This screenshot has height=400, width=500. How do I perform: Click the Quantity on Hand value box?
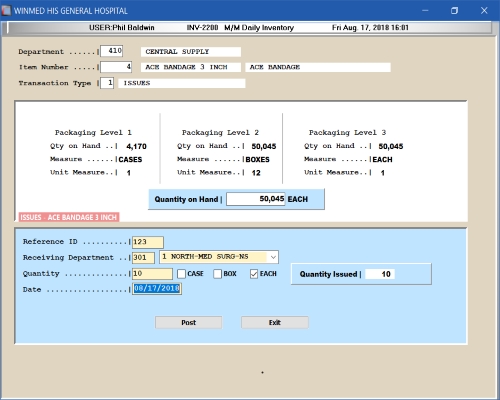pyautogui.click(x=255, y=199)
